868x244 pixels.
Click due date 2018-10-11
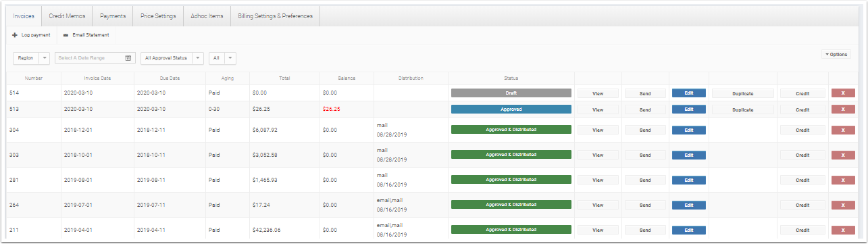(x=151, y=155)
